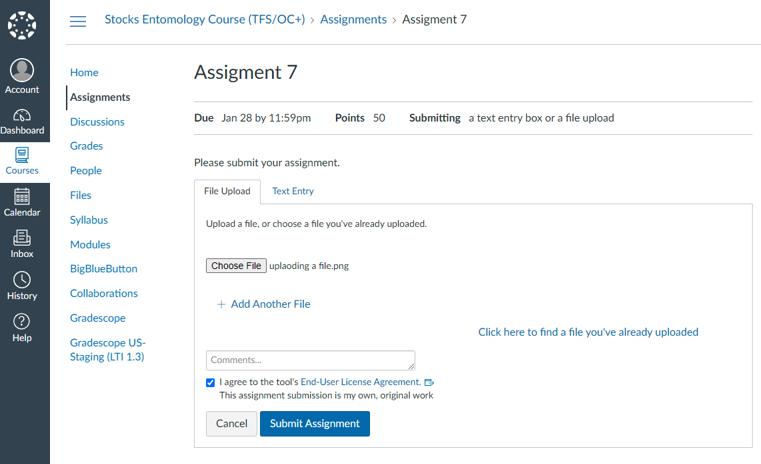Image resolution: width=761 pixels, height=464 pixels.
Task: Switch to the Text Entry tab
Action: click(x=293, y=191)
